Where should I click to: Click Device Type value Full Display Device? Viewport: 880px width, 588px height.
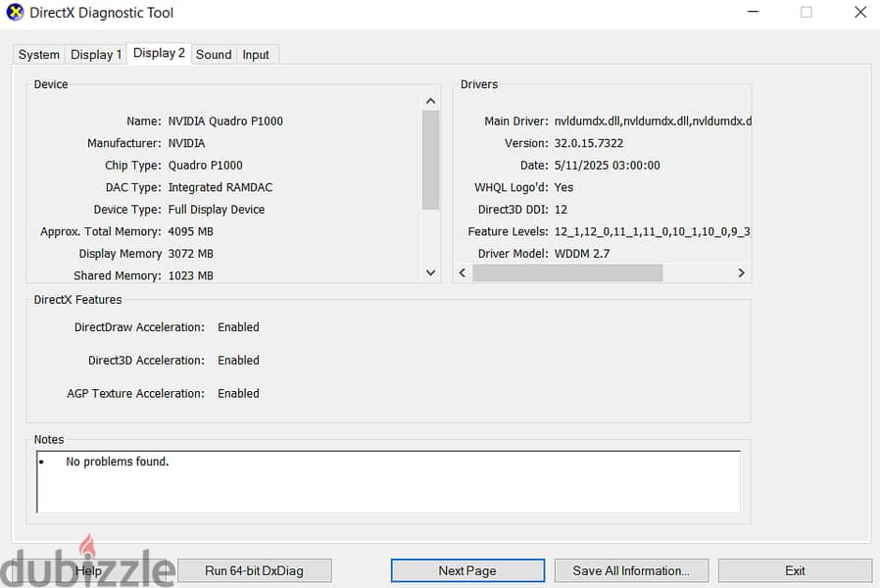click(x=217, y=210)
